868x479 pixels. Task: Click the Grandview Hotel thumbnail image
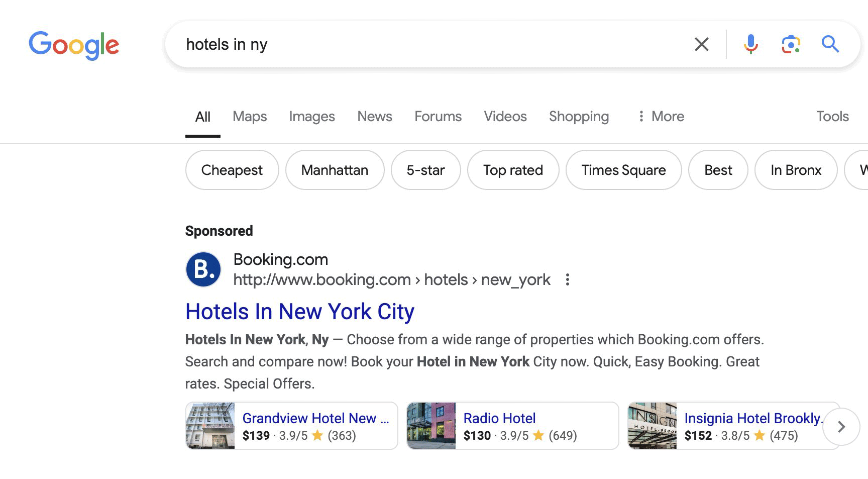[x=210, y=426]
